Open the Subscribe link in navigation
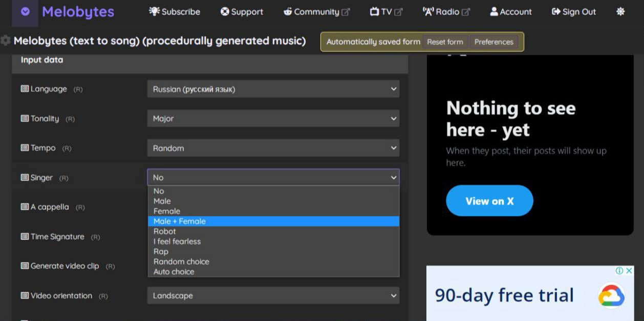Viewport: 644px width, 321px height. point(175,12)
